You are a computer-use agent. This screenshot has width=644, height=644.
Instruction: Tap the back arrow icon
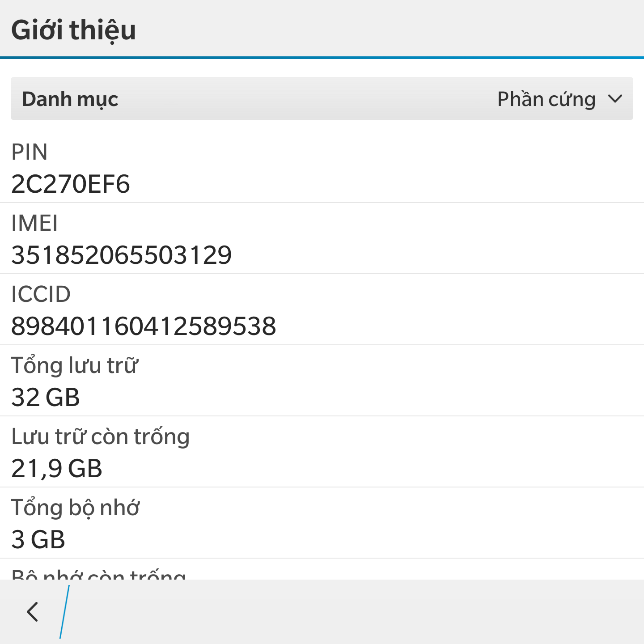pos(32,612)
